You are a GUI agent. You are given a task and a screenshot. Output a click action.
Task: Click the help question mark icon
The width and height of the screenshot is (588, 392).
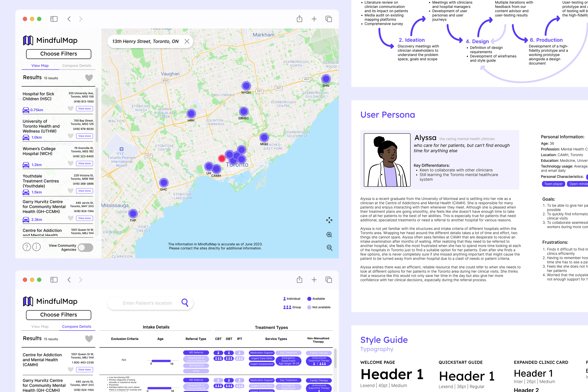27,247
